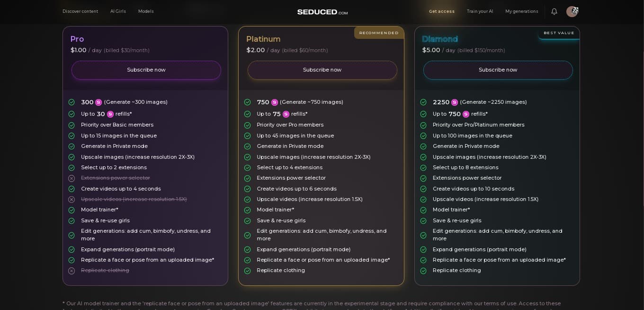Viewport: 644px width, 310px height.
Task: Click check icon beside 'Up to 15 images in the queue'
Action: tap(72, 136)
